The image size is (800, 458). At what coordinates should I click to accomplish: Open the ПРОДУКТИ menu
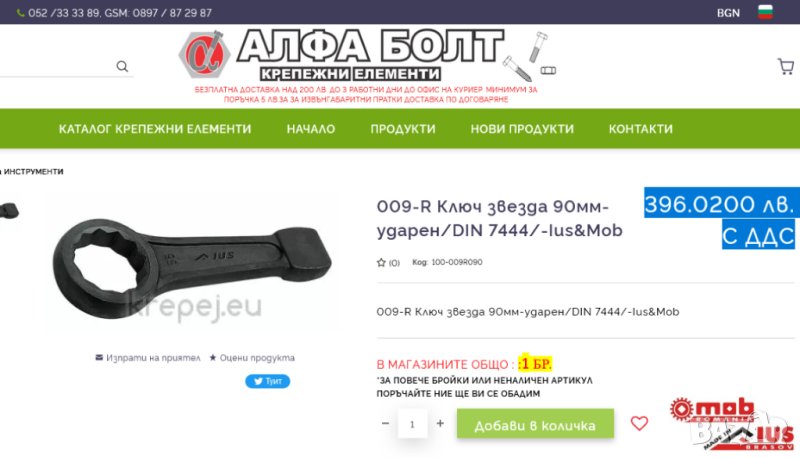coord(403,129)
